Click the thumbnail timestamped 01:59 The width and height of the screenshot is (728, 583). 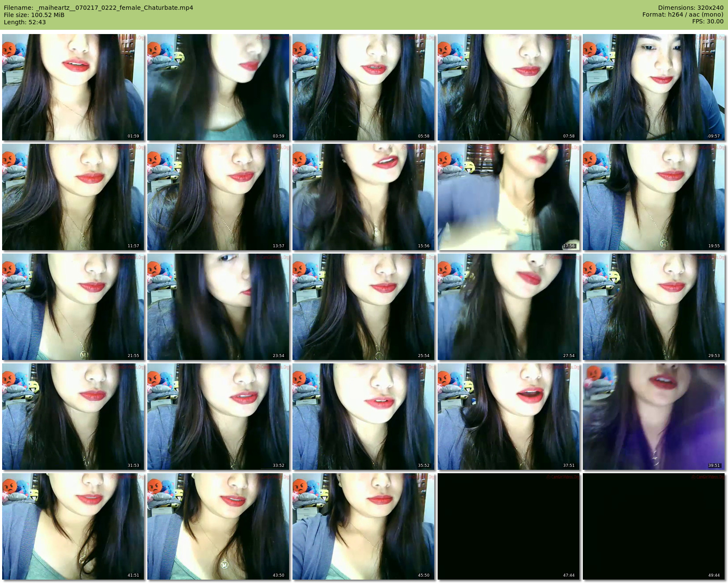[x=73, y=87]
